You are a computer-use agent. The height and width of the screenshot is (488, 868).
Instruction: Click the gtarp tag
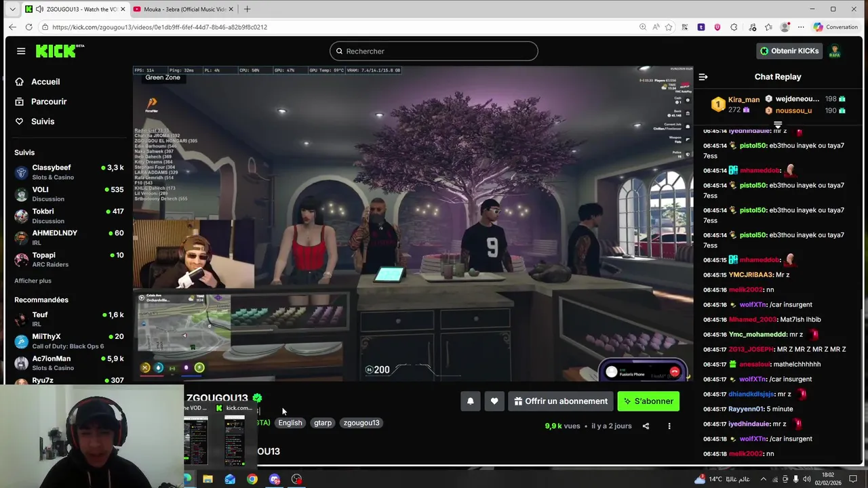tap(323, 423)
